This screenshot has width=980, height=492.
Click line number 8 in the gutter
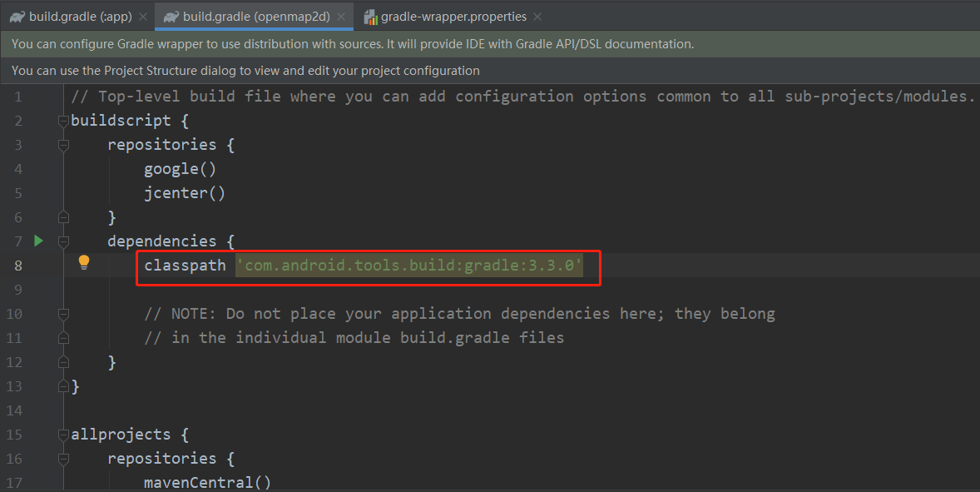[18, 266]
